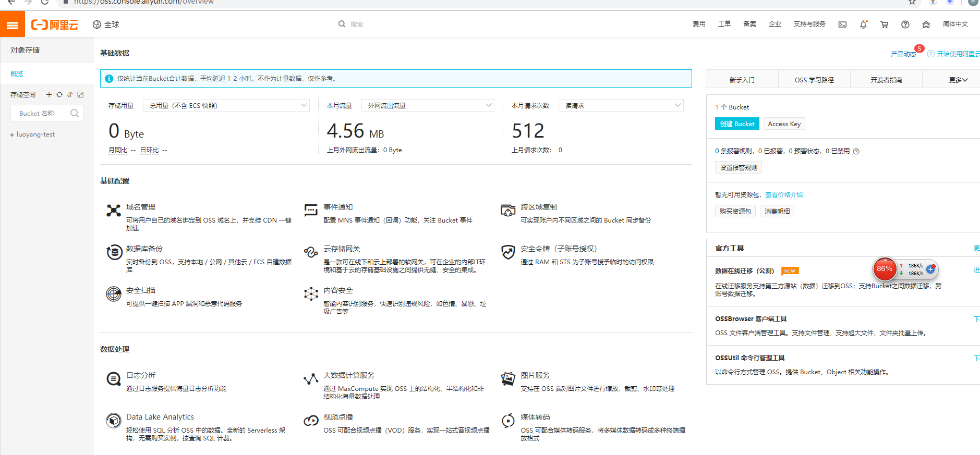Switch to the 开发者指南 tab
Screen dimensions: 980x455
[x=886, y=80]
